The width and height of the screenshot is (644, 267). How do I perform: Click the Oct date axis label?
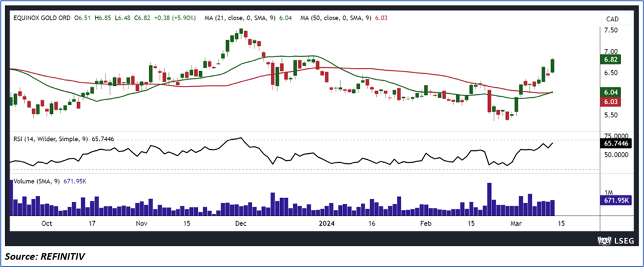coord(47,223)
